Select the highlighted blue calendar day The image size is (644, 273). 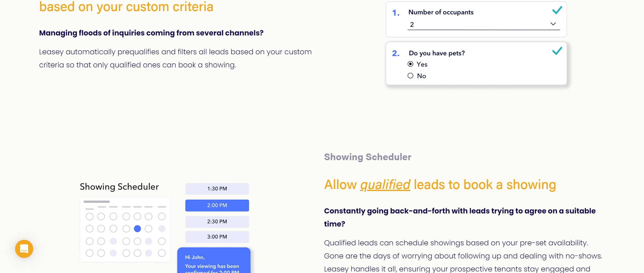137,229
